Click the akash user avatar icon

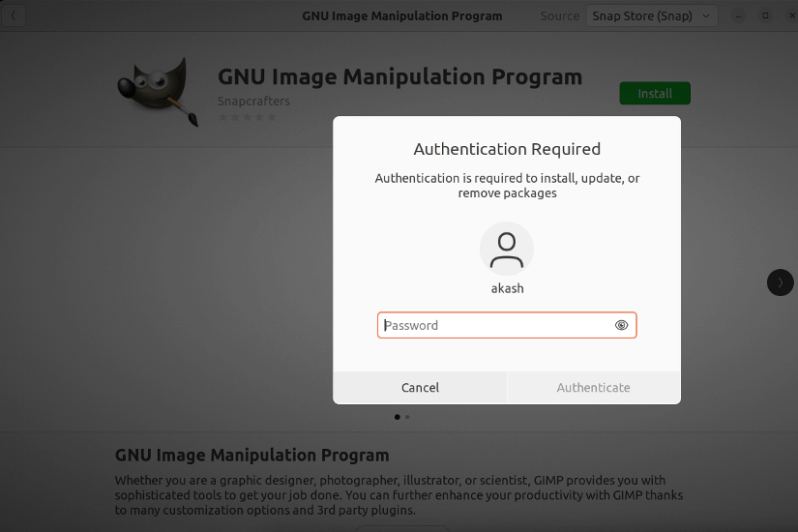point(507,249)
